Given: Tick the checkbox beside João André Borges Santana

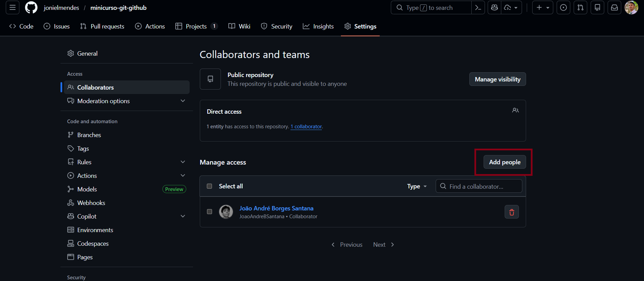Looking at the screenshot, I should tap(209, 212).
